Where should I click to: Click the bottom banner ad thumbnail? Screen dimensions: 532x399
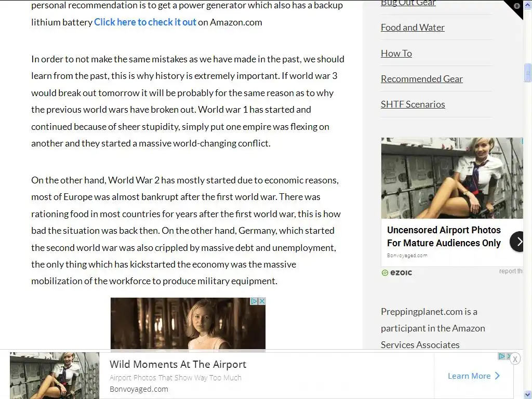pos(55,376)
